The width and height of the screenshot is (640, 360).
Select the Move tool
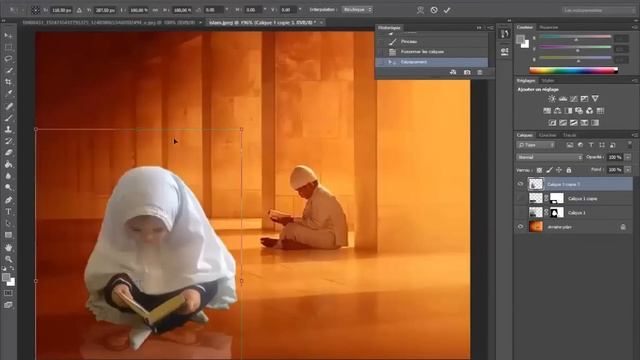click(8, 36)
